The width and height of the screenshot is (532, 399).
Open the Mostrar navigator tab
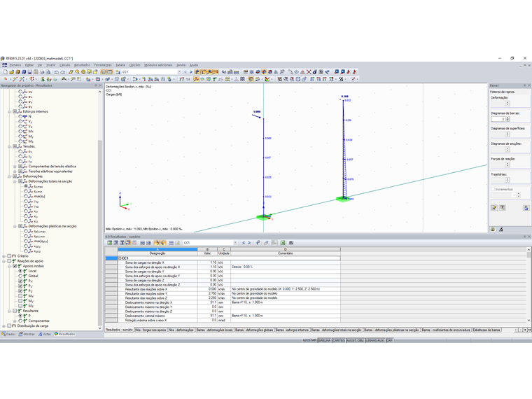(27, 334)
